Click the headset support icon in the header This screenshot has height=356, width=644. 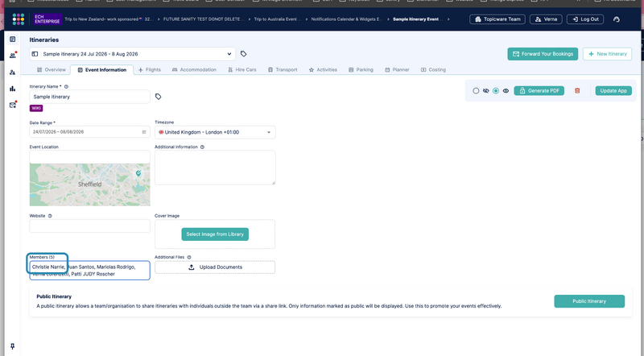pos(616,19)
